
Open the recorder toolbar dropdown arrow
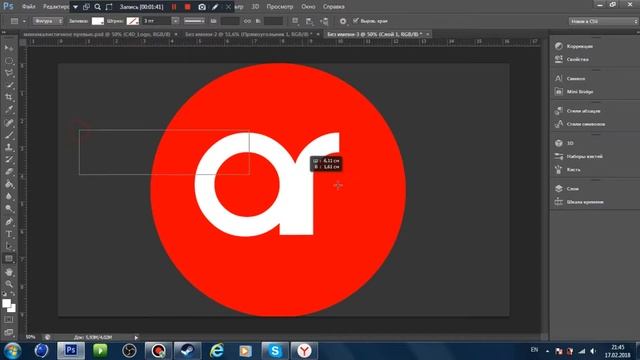[75, 7]
